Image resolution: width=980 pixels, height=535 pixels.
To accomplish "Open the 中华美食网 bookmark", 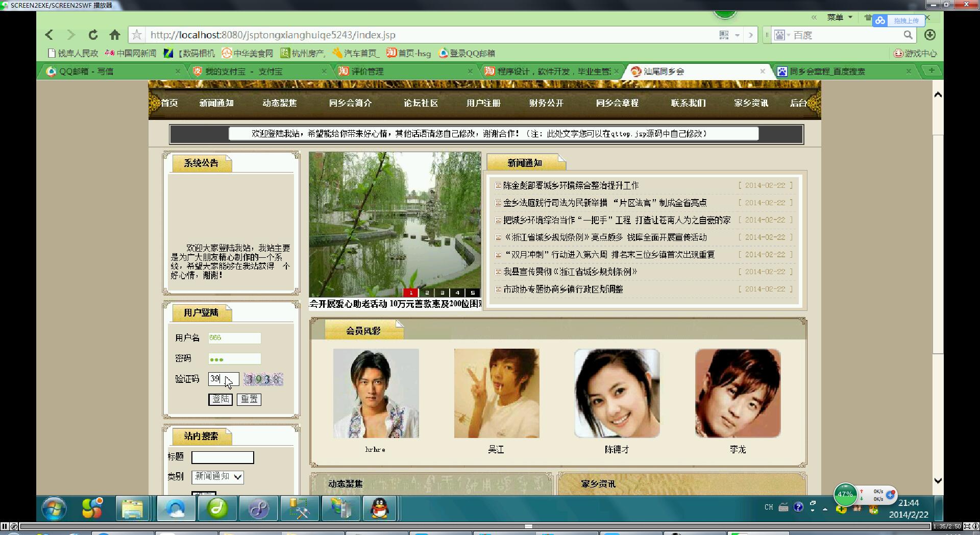I will (248, 53).
